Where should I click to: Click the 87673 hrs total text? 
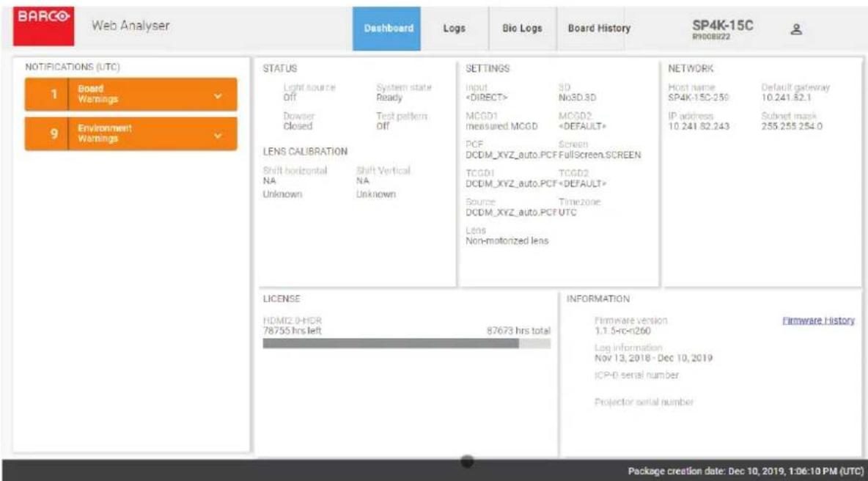(x=519, y=331)
